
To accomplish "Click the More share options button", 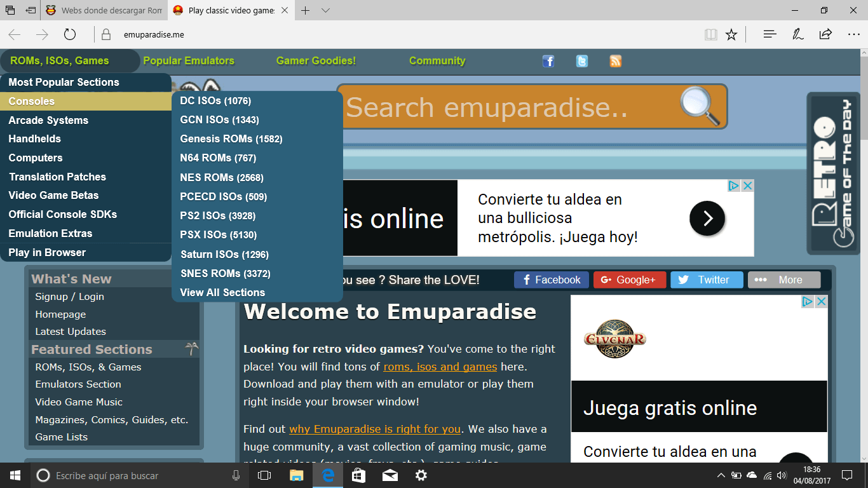I will click(784, 280).
